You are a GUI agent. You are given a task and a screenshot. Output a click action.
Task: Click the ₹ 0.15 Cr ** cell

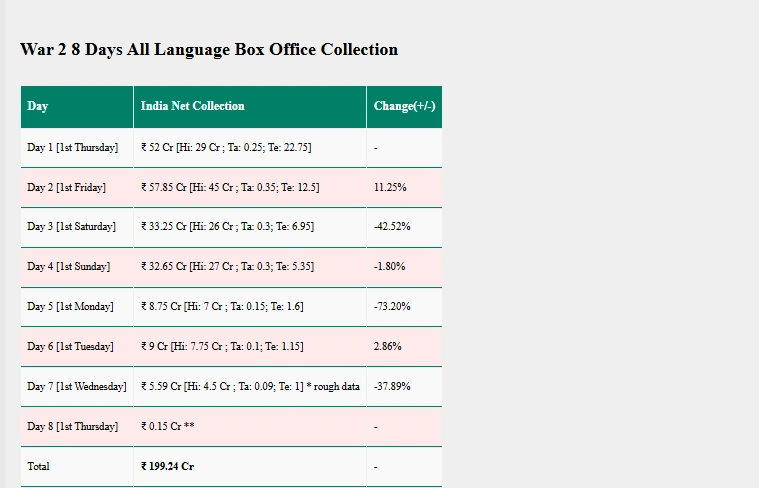click(168, 427)
